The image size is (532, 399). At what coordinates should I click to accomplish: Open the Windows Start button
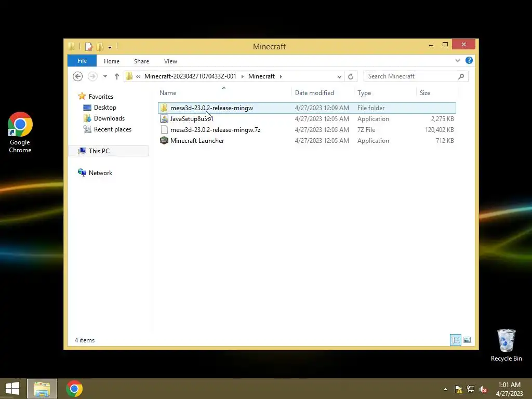[12, 389]
